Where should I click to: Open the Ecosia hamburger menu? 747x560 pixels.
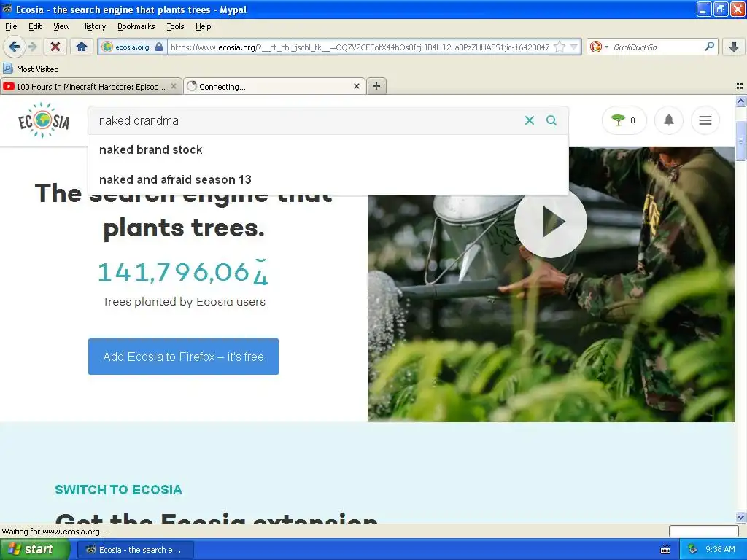point(705,120)
